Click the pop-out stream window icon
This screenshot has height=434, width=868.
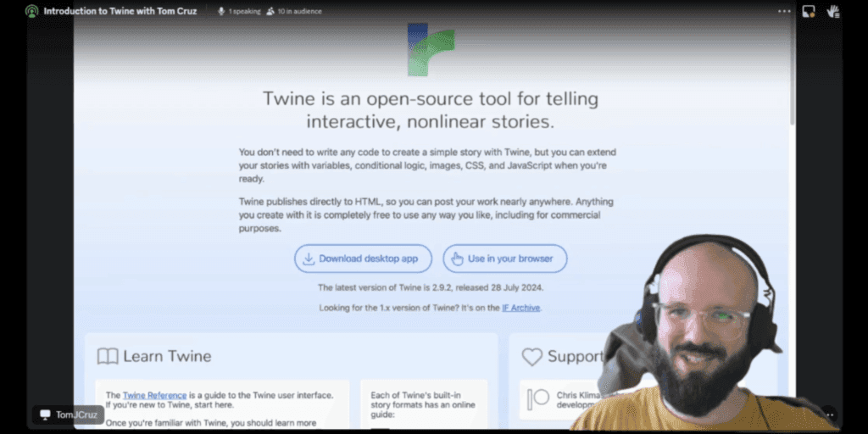point(809,11)
